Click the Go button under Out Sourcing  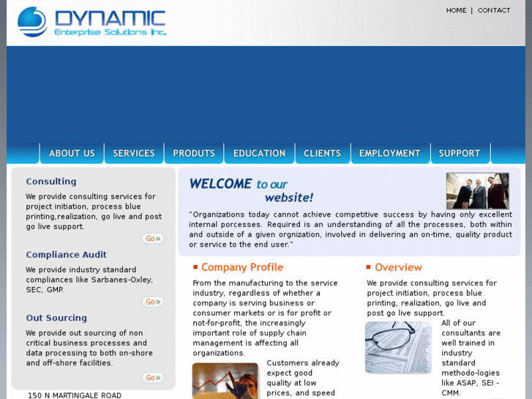pos(153,377)
